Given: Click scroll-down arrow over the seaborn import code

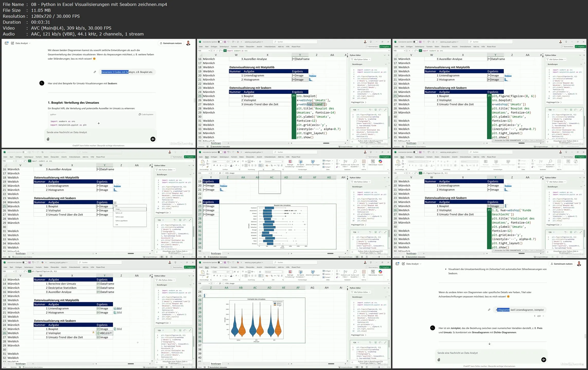Looking at the screenshot, I should (x=98, y=123).
